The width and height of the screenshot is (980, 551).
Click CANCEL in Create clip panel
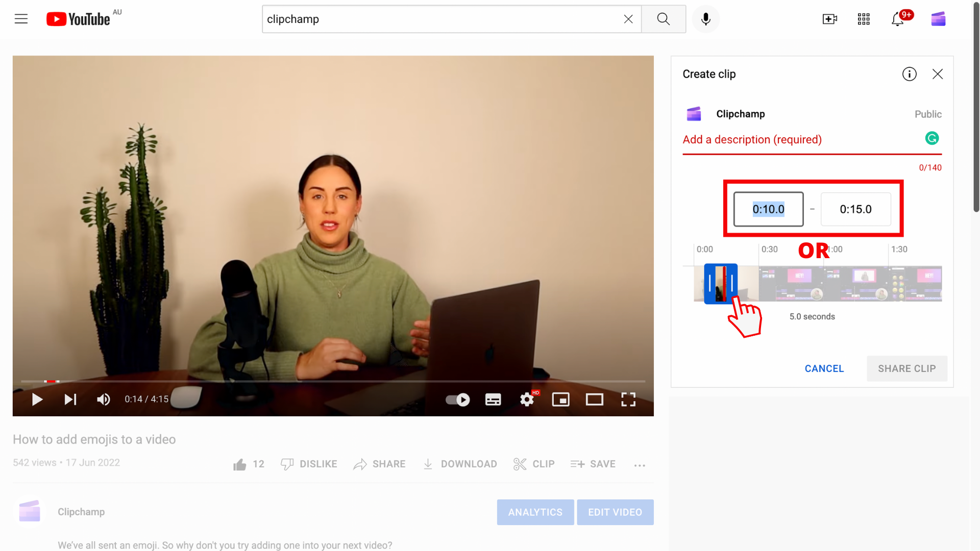point(824,368)
